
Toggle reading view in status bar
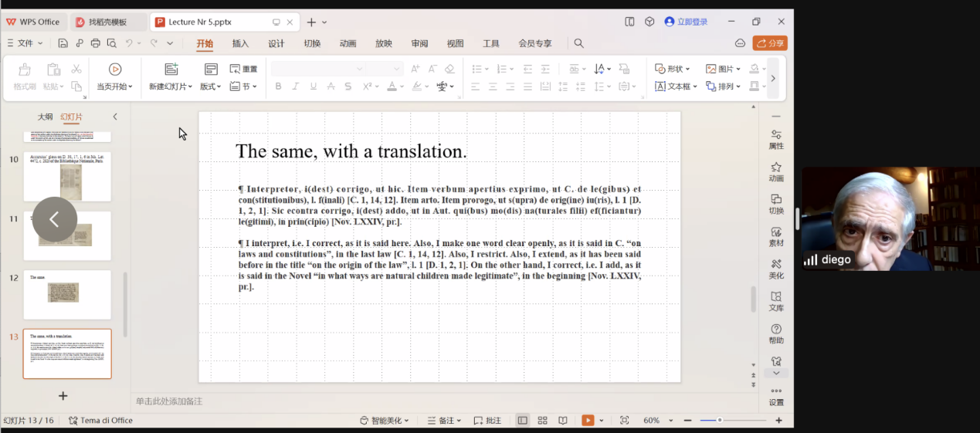563,421
